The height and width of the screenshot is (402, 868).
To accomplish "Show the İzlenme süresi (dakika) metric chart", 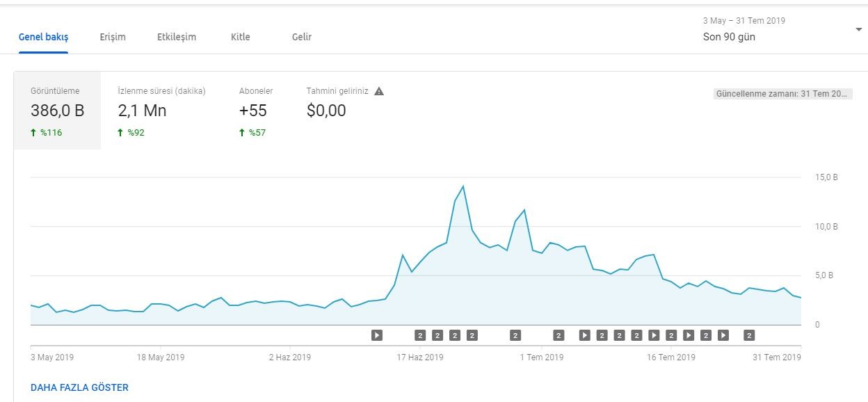I will (x=162, y=111).
